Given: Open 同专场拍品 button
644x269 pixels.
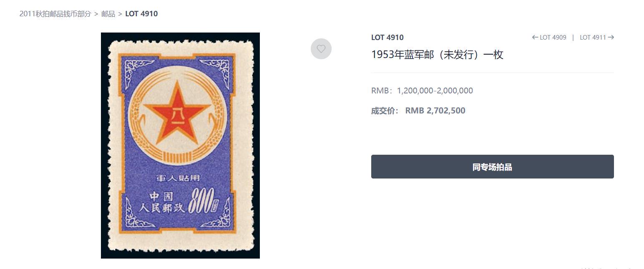Looking at the screenshot, I should click(492, 167).
